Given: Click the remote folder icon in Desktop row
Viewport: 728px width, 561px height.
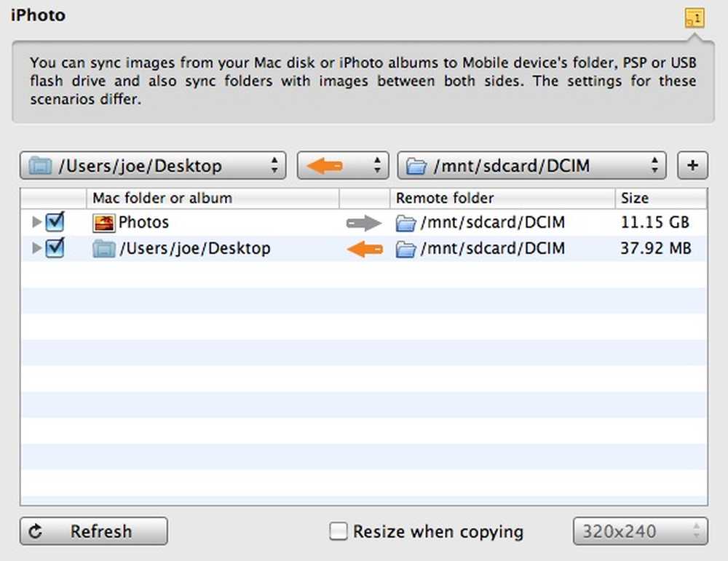Looking at the screenshot, I should pyautogui.click(x=405, y=249).
